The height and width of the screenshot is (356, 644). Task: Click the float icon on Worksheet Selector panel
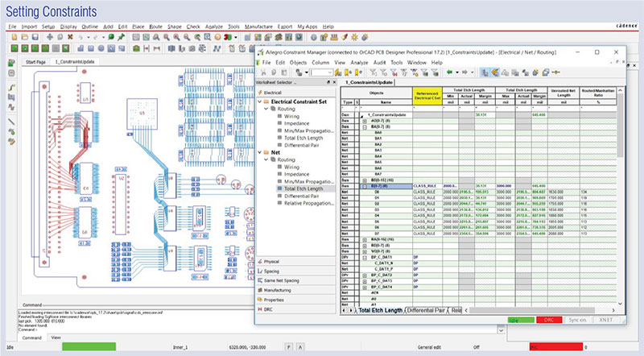coord(328,82)
